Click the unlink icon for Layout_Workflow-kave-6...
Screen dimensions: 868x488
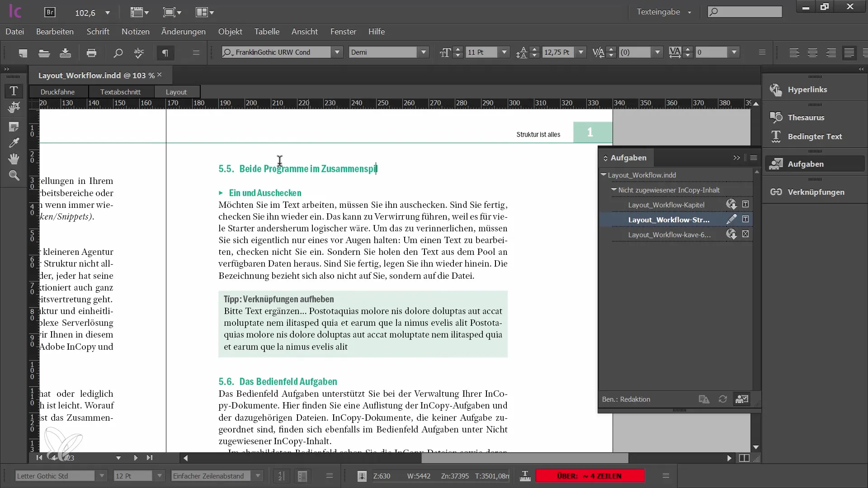(x=745, y=234)
